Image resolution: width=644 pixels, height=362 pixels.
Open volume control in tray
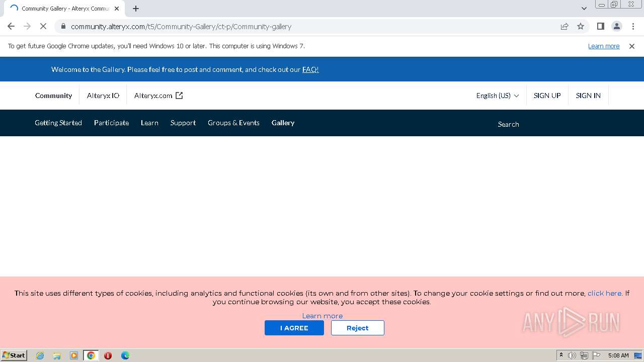572,355
